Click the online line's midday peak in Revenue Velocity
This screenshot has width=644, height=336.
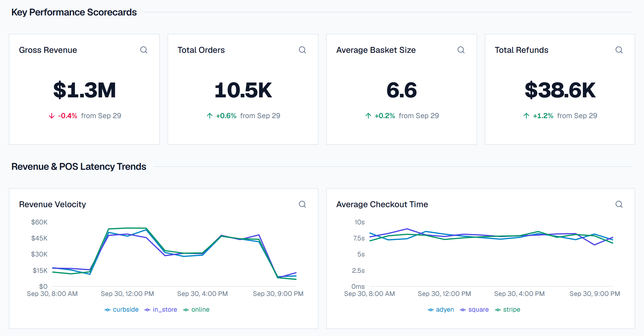[x=128, y=228]
